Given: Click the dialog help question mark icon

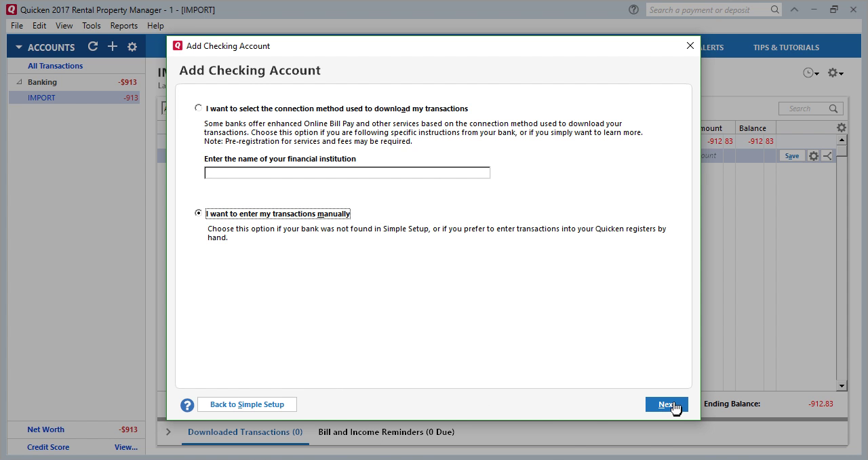Looking at the screenshot, I should [187, 405].
